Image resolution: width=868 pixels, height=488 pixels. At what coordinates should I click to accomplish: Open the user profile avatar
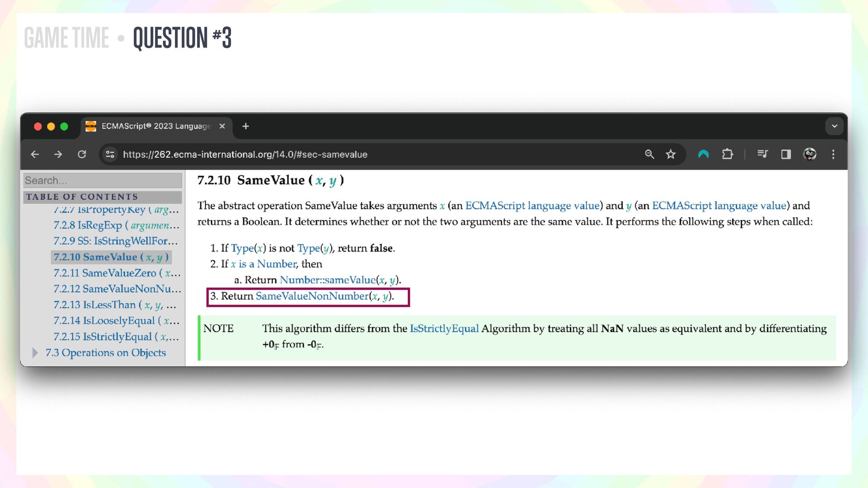(x=809, y=155)
